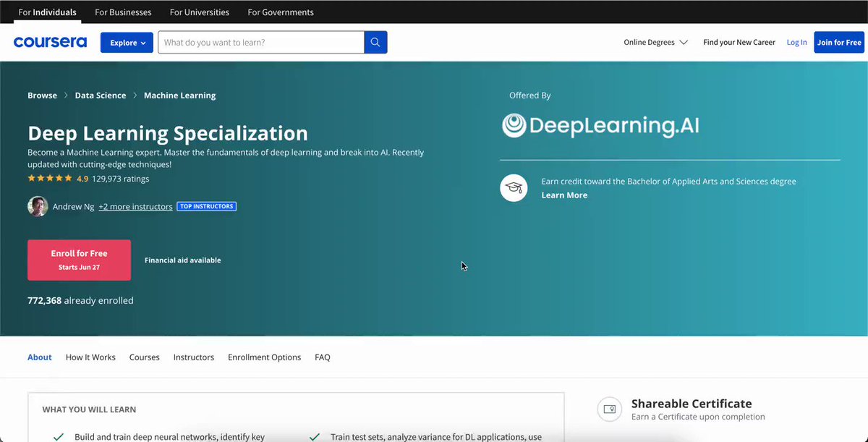This screenshot has height=442, width=868.
Task: Click Financial aid available link
Action: (x=182, y=260)
